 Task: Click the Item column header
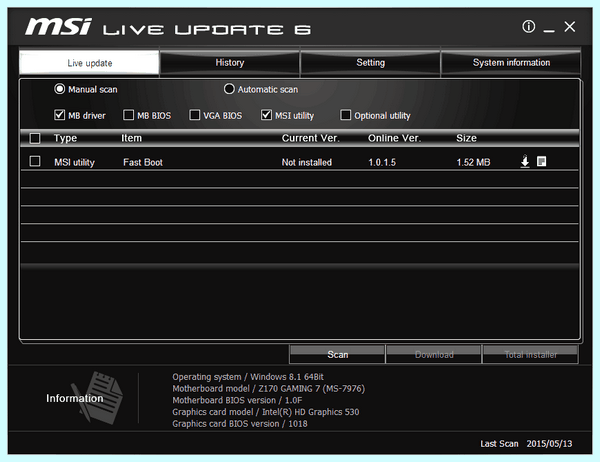tap(132, 138)
